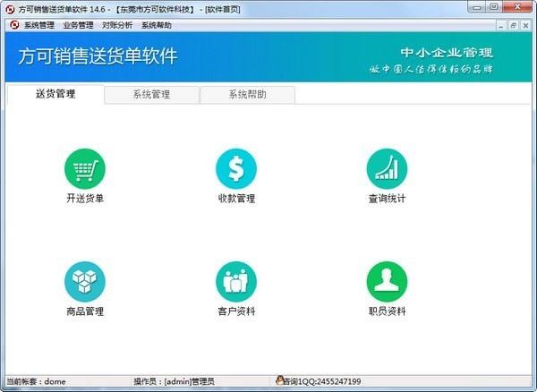
Task: Click the 操作员 admin status bar field
Action: pyautogui.click(x=174, y=381)
